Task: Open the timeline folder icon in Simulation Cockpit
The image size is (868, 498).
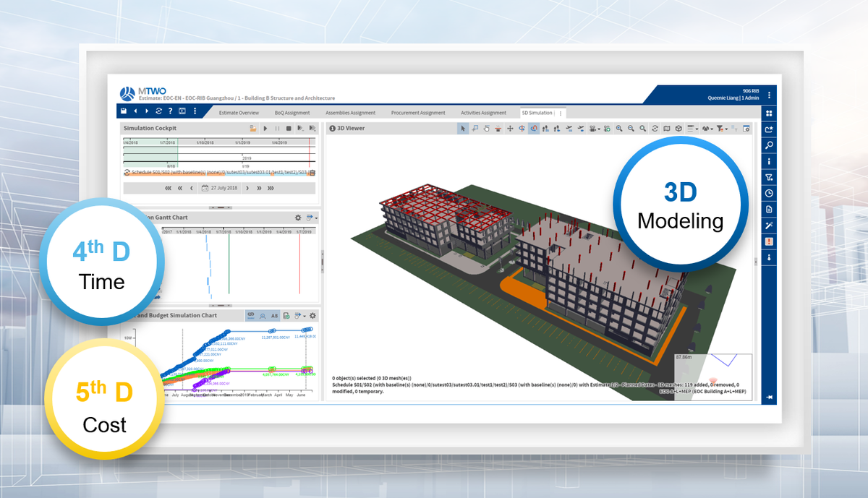Action: [253, 128]
